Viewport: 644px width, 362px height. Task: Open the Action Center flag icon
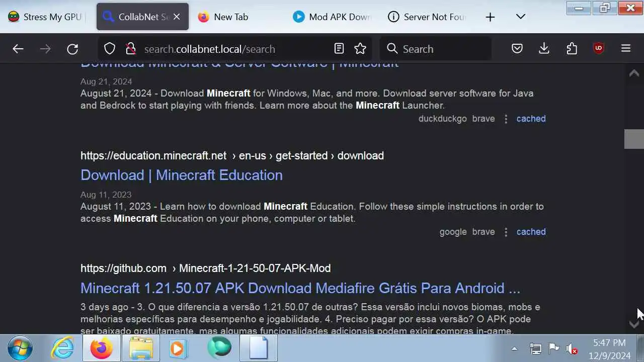pyautogui.click(x=553, y=348)
